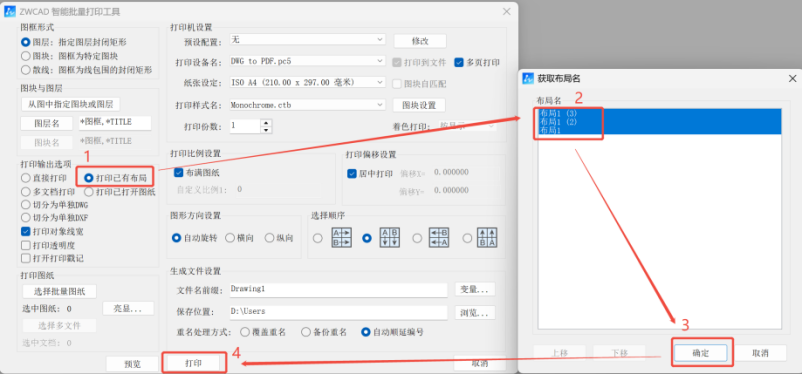Screen dimensions: 802x374
Task: Toggle 多页打印 checkbox
Action: point(458,62)
